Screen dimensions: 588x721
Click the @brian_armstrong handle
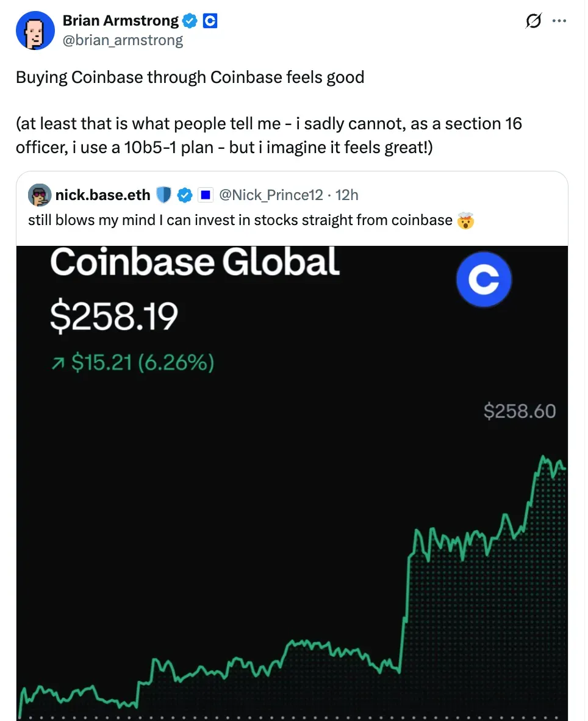point(123,40)
